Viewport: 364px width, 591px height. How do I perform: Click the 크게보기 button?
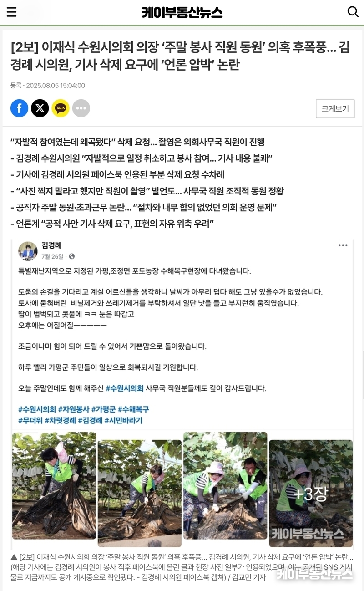tap(335, 109)
